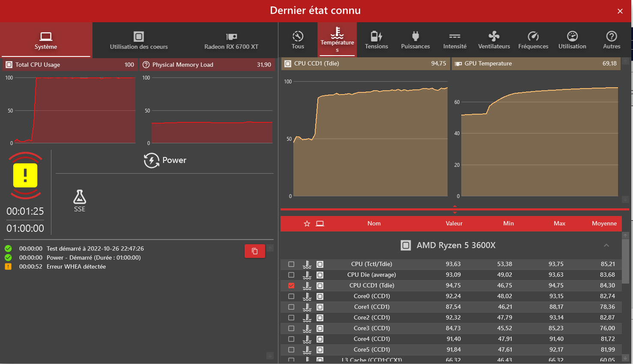The image size is (633, 364).
Task: Click the thermometer icon in CPU CCD1 (Tdie) row
Action: pyautogui.click(x=307, y=286)
